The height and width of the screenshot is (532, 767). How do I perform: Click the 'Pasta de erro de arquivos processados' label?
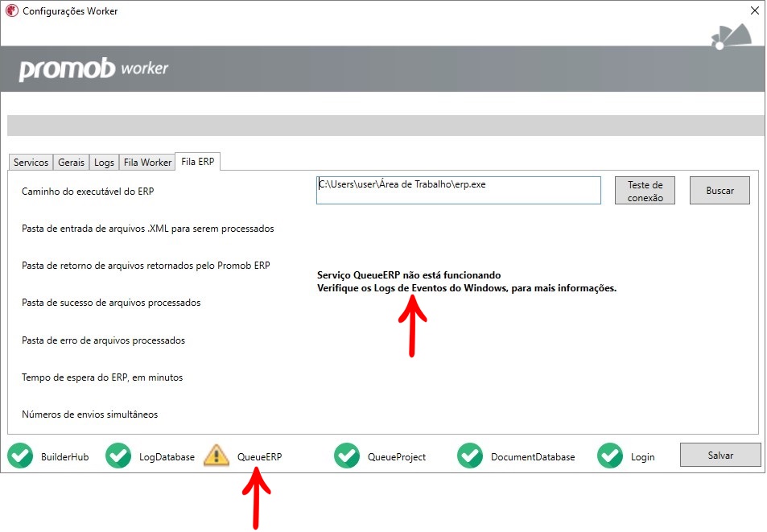103,340
